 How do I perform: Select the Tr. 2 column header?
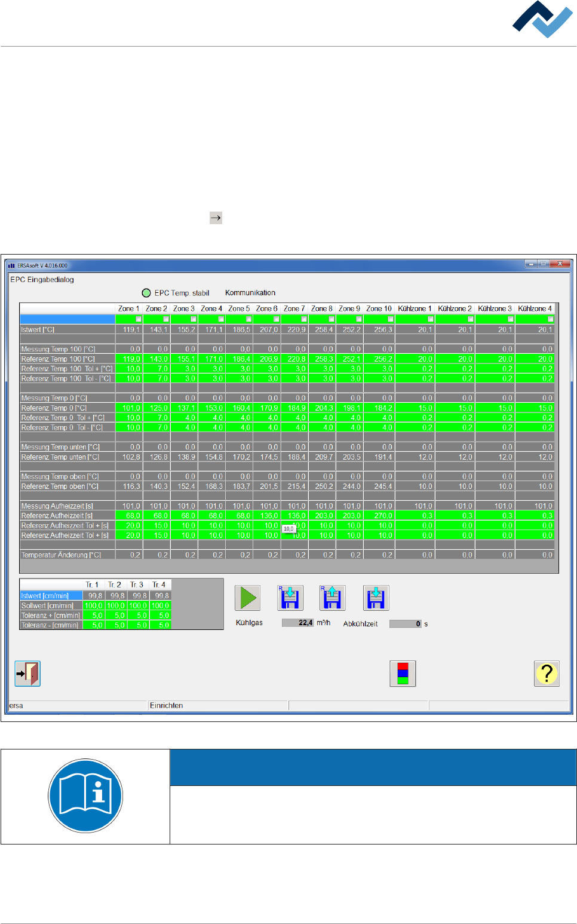[x=115, y=585]
